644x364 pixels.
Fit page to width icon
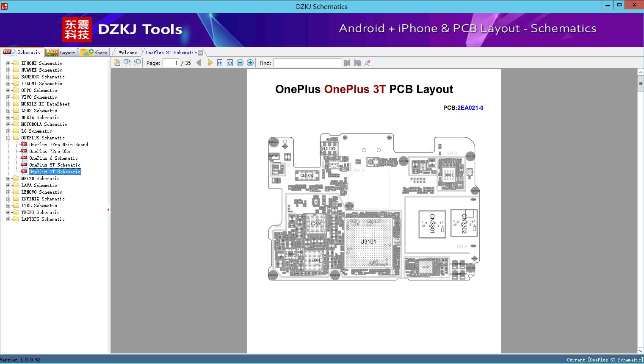pyautogui.click(x=220, y=63)
